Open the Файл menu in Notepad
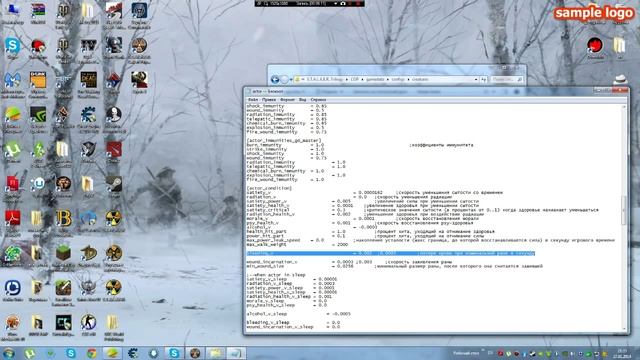This screenshot has height=360, width=640. click(x=253, y=100)
